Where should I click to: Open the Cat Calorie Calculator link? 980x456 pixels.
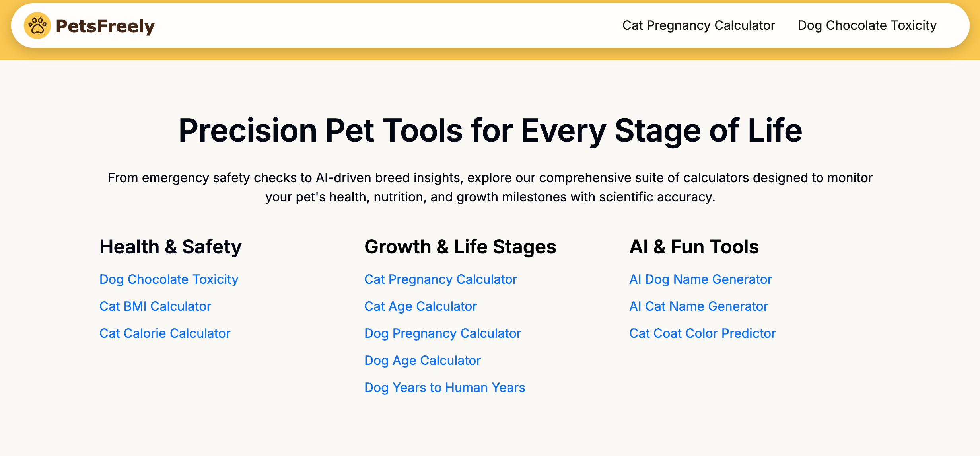point(165,333)
